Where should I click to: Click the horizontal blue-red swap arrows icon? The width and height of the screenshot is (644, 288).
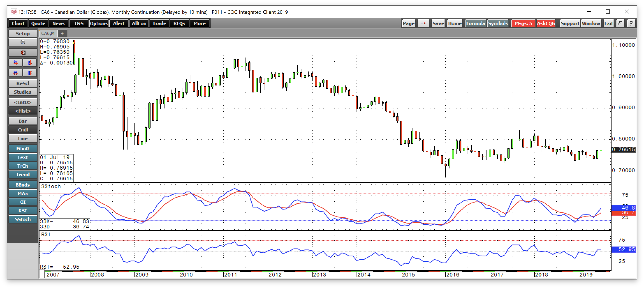[15, 63]
